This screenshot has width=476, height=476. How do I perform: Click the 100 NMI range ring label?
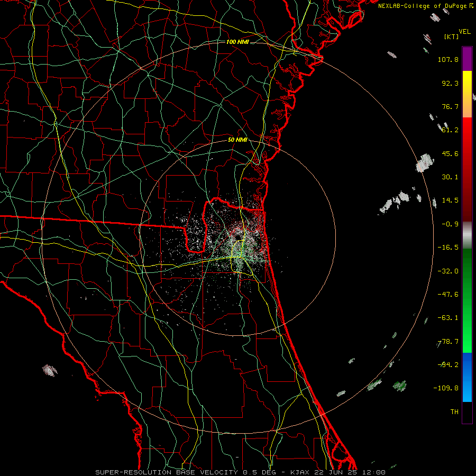click(x=237, y=42)
